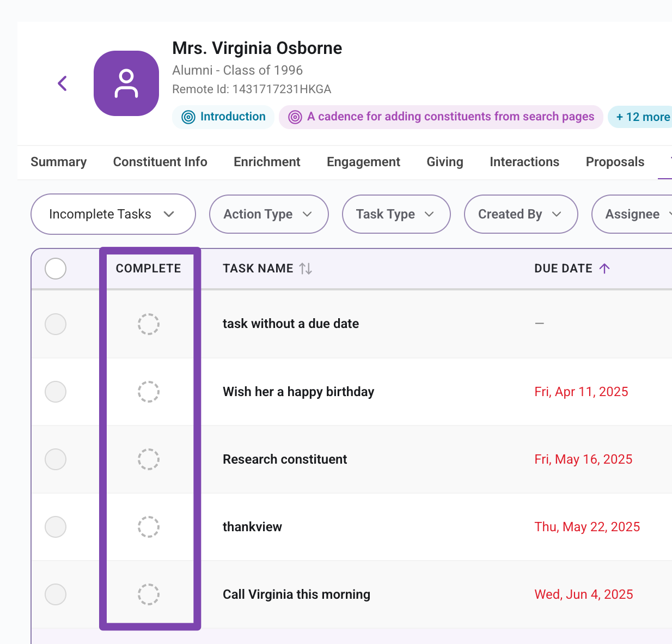This screenshot has height=644, width=672.
Task: Open the Created By filter dropdown
Action: point(521,214)
